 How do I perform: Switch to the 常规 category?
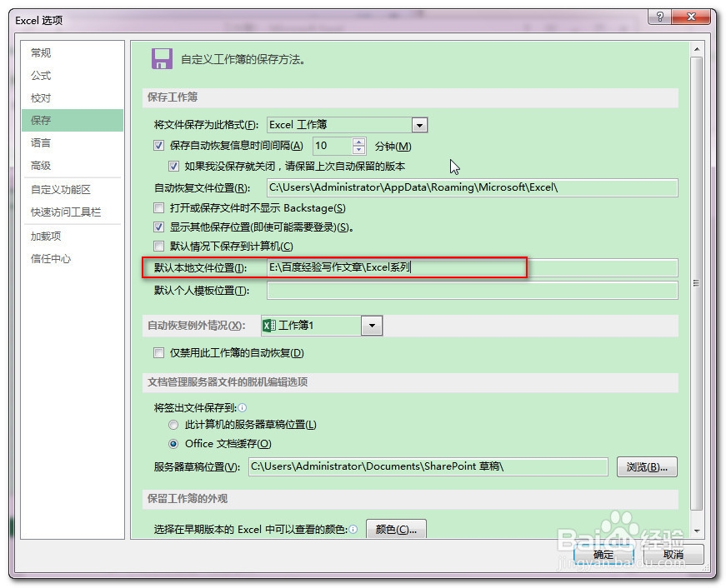pos(40,52)
